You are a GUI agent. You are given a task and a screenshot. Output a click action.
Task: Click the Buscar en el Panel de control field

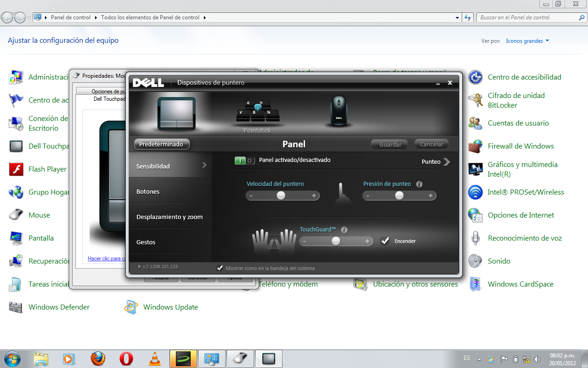[x=531, y=17]
